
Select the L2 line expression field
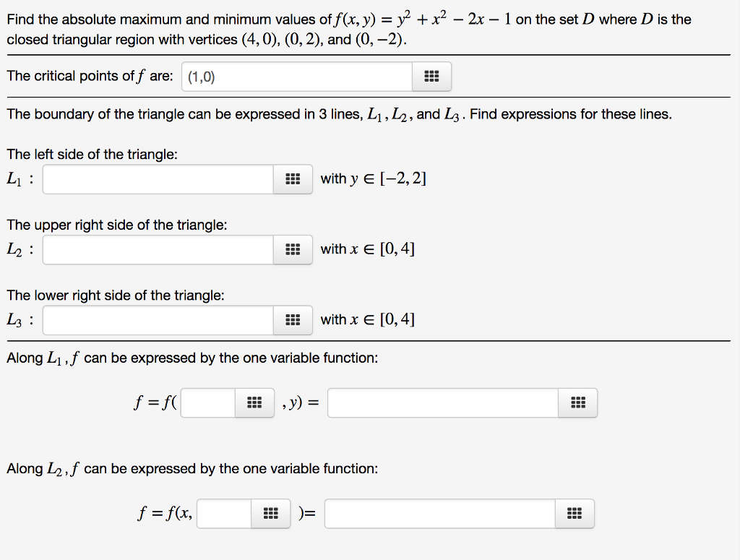pyautogui.click(x=157, y=249)
